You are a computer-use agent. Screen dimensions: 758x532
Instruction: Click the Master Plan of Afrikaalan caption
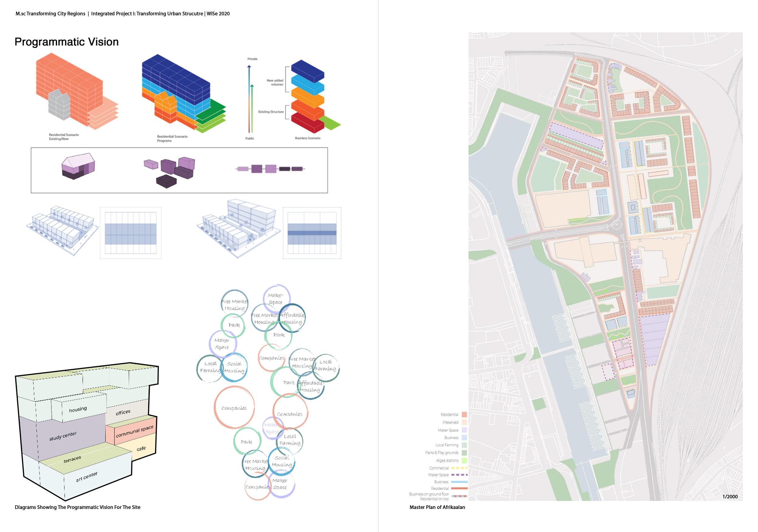pos(437,507)
